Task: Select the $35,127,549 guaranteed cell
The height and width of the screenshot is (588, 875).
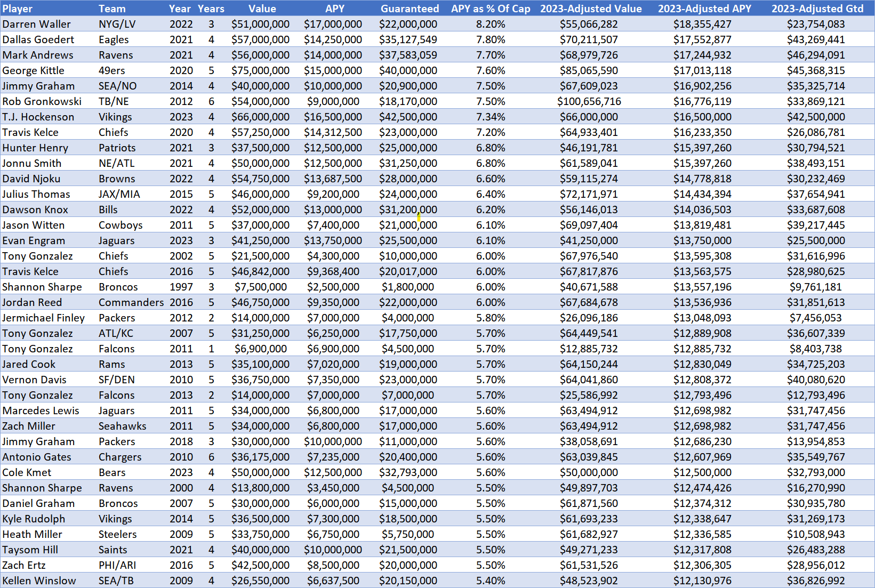Action: tap(408, 39)
